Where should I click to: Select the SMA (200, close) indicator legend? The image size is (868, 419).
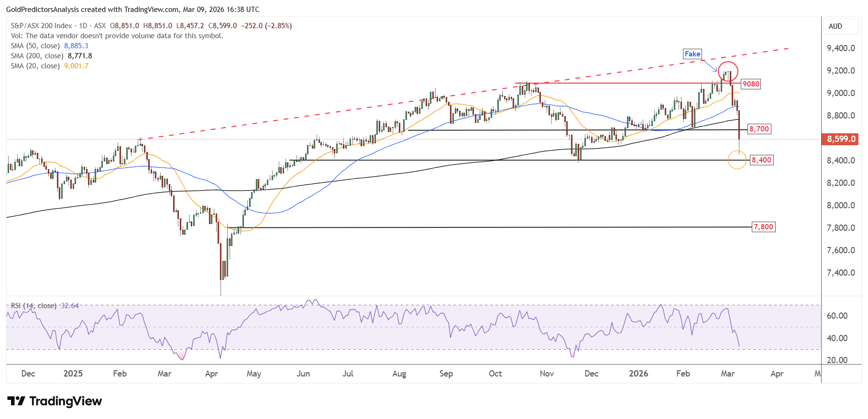[52, 56]
